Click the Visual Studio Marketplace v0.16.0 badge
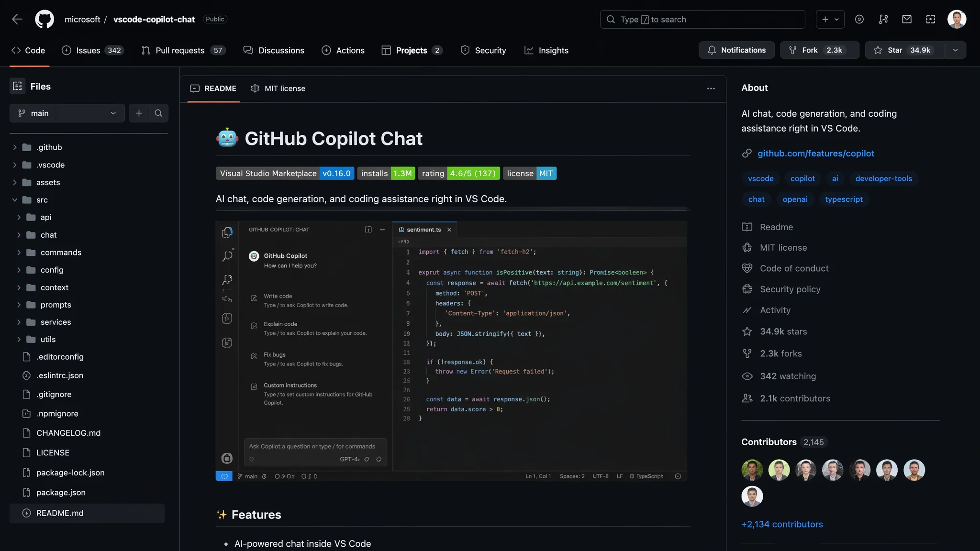Screen dimensions: 980x551 (x=285, y=173)
